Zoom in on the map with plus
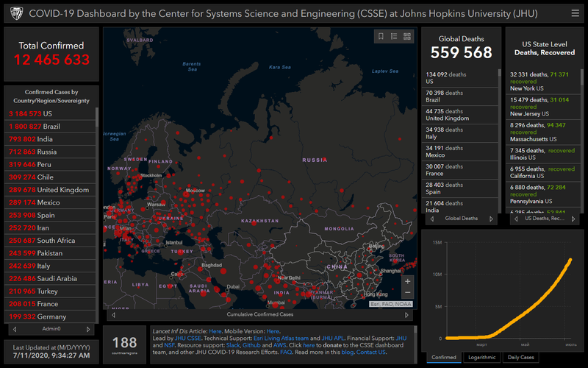This screenshot has height=368, width=588. tap(408, 281)
